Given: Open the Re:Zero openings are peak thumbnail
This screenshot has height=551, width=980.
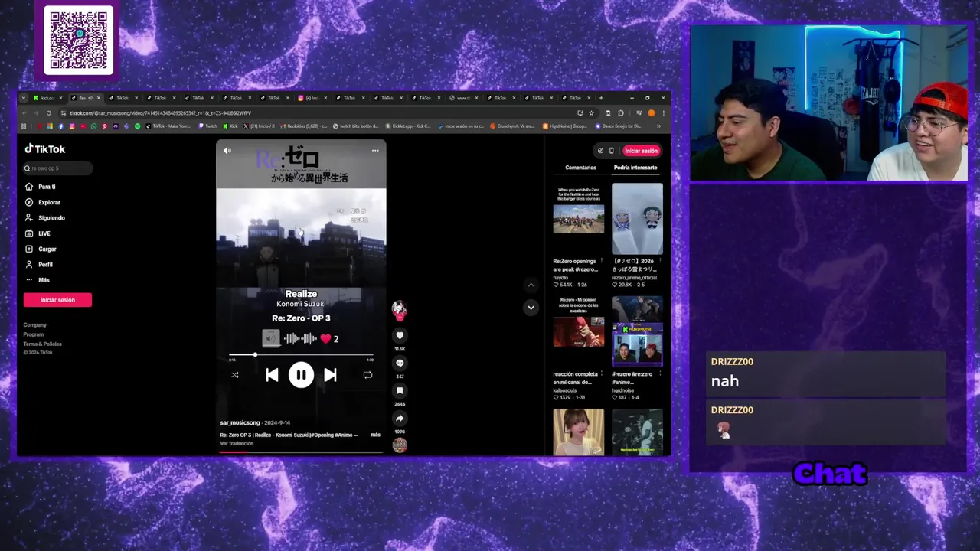Looking at the screenshot, I should [x=579, y=219].
